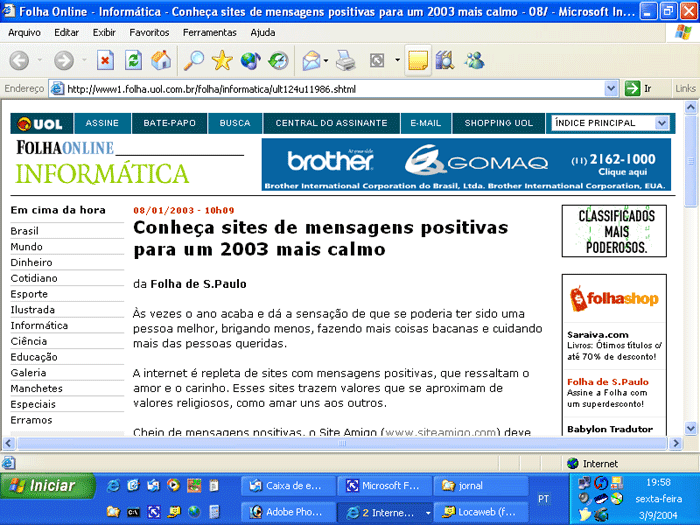The image size is (700, 525).
Task: Show browsing History clock icon
Action: coord(279,60)
